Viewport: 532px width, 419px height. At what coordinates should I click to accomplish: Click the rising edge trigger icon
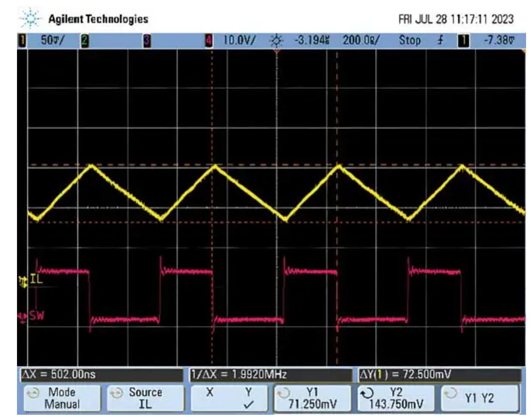440,40
